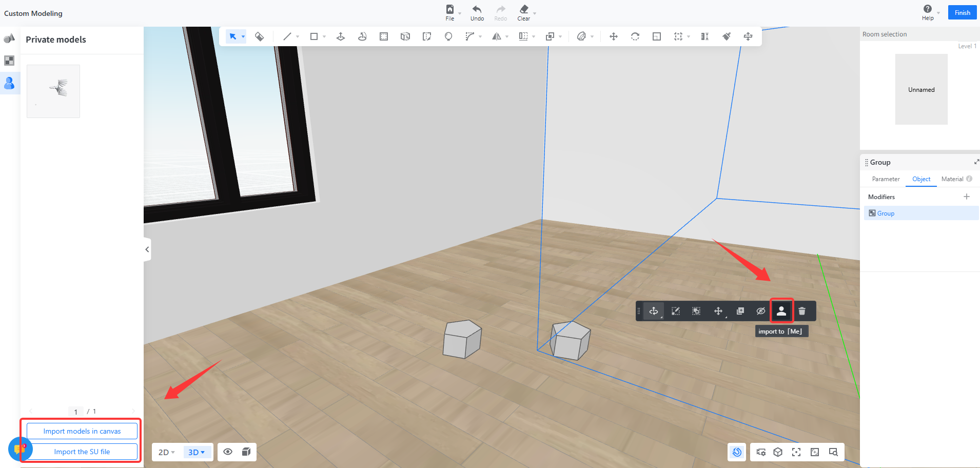Open the curve tool dropdown arrow

tap(480, 36)
